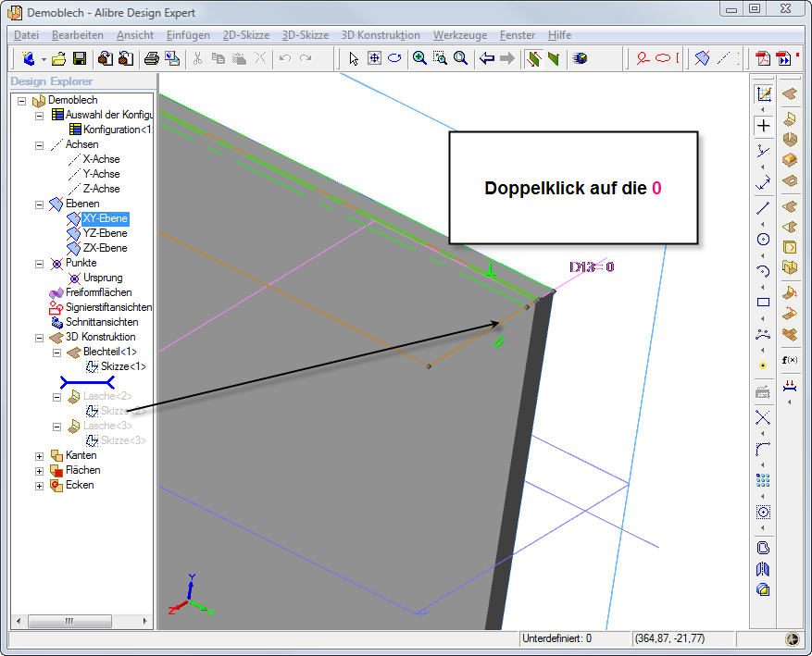812x656 pixels.
Task: Expand the Ecken tree node
Action: [40, 487]
